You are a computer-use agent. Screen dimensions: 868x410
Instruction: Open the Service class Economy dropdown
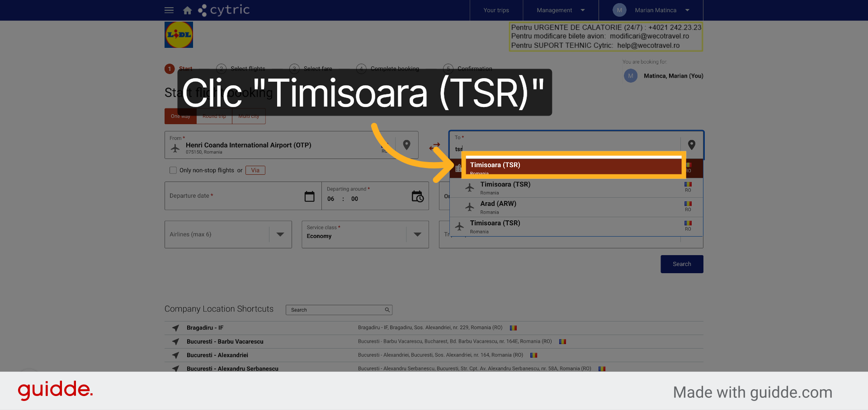[x=417, y=234]
